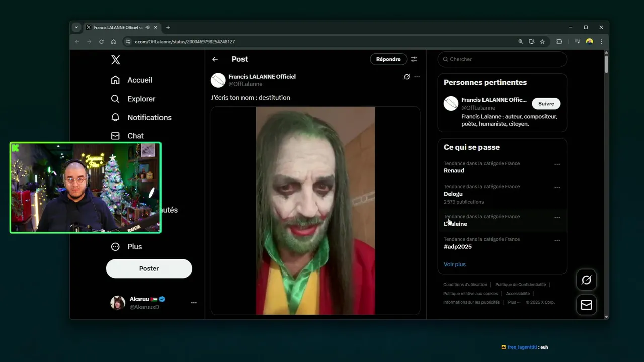Open the Chrome three-dot menu
Screen dimensions: 644x362
point(601,42)
